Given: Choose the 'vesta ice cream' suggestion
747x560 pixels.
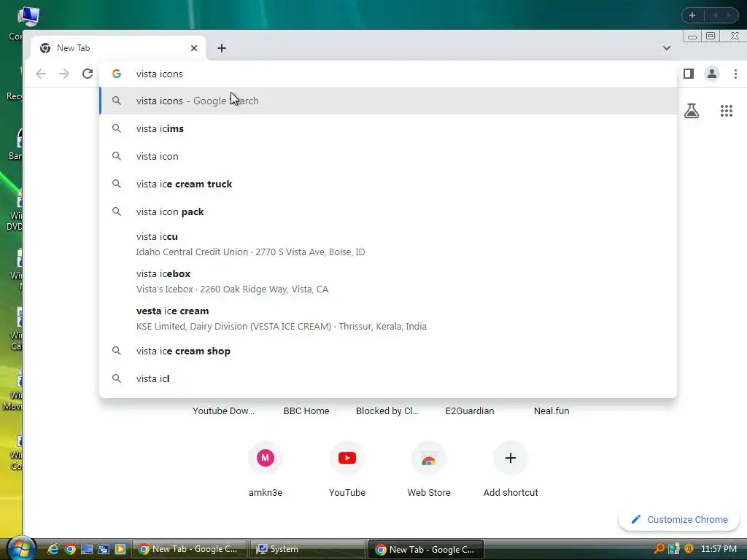Looking at the screenshot, I should [x=388, y=318].
